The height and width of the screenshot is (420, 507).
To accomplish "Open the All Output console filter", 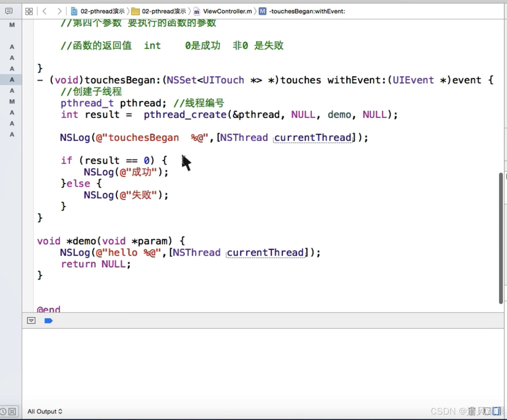I will pos(45,412).
